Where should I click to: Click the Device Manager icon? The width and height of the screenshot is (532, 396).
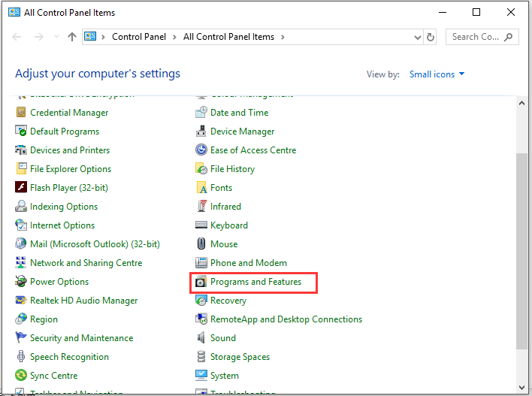[x=201, y=131]
